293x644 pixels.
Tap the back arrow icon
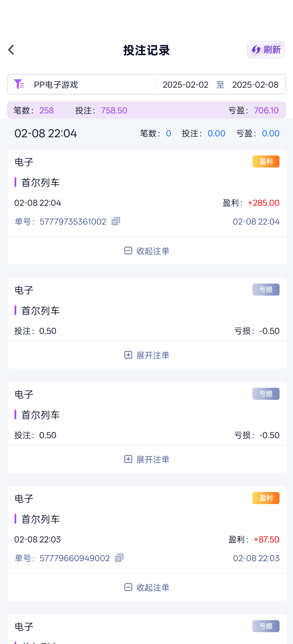coord(11,50)
